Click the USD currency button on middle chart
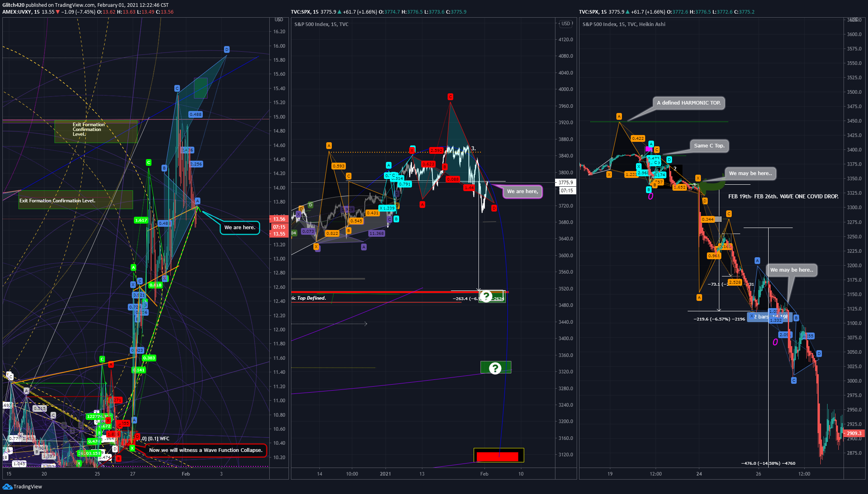The height and width of the screenshot is (494, 868). tap(566, 24)
